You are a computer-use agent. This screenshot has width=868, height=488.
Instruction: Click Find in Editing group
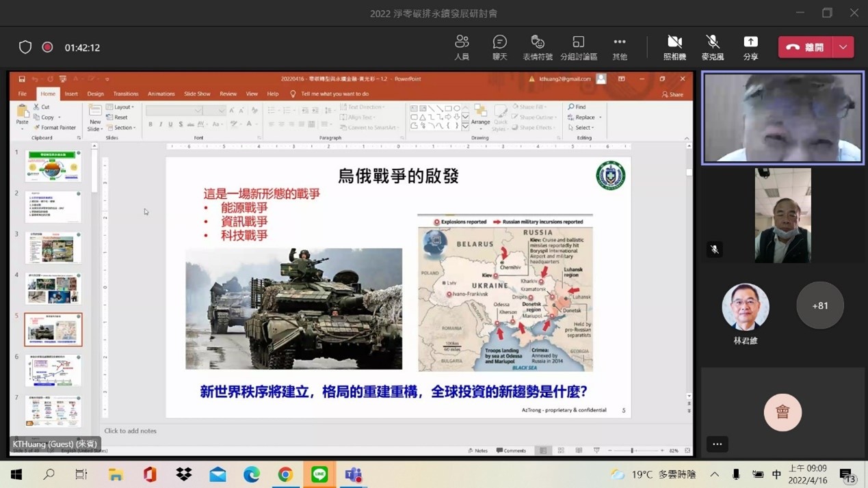(577, 107)
